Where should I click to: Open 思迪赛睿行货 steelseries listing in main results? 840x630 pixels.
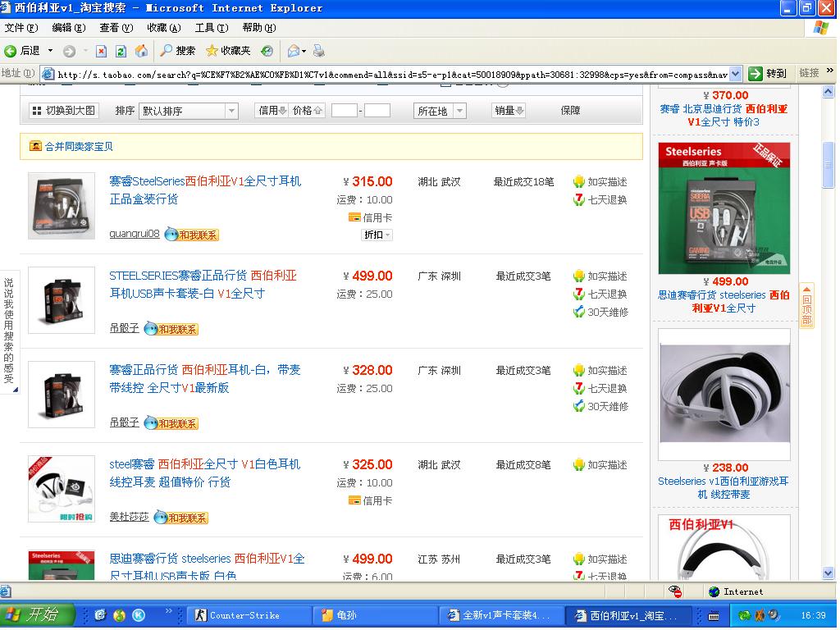click(207, 566)
